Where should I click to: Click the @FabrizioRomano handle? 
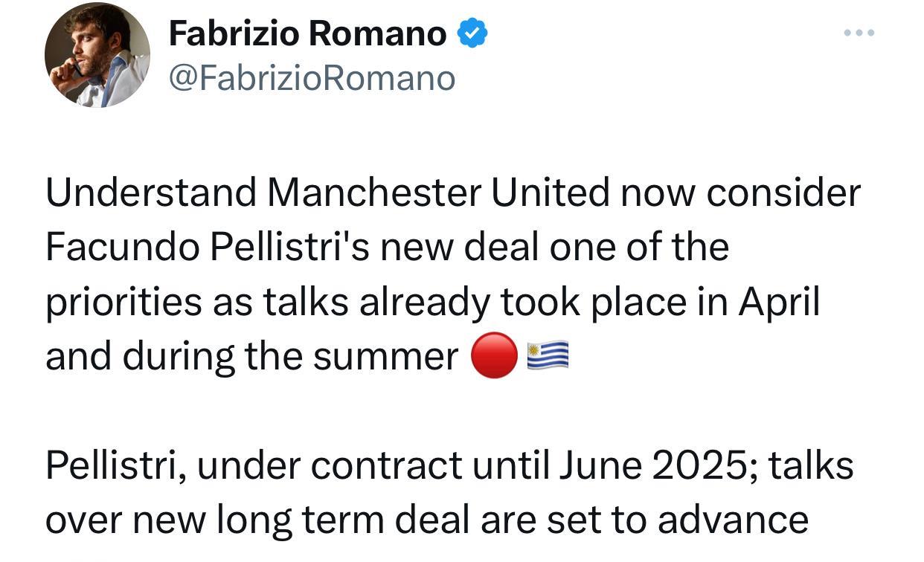pos(312,78)
